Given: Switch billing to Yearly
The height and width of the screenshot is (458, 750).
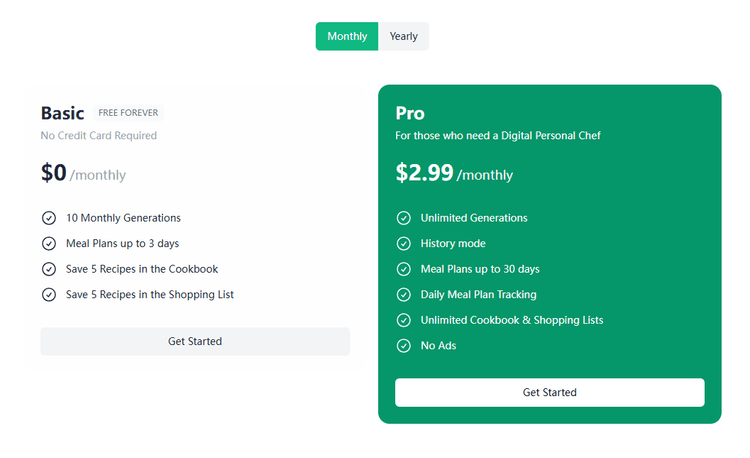Looking at the screenshot, I should click(x=404, y=36).
